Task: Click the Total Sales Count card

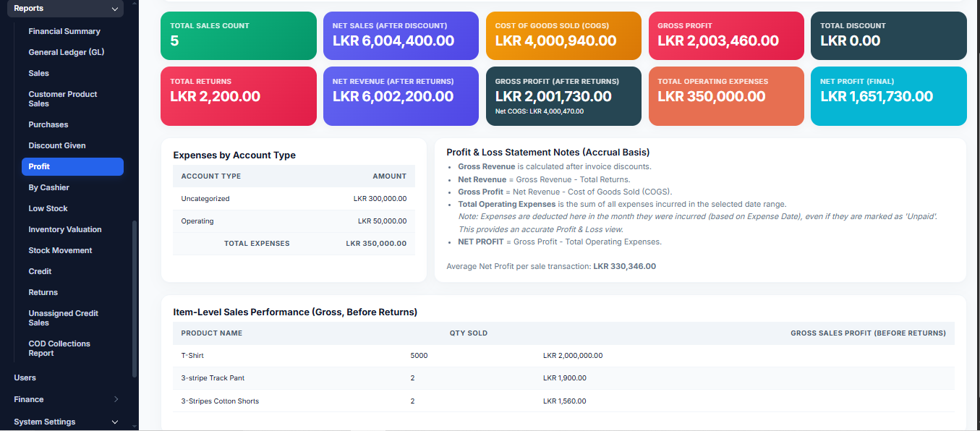Action: [239, 35]
